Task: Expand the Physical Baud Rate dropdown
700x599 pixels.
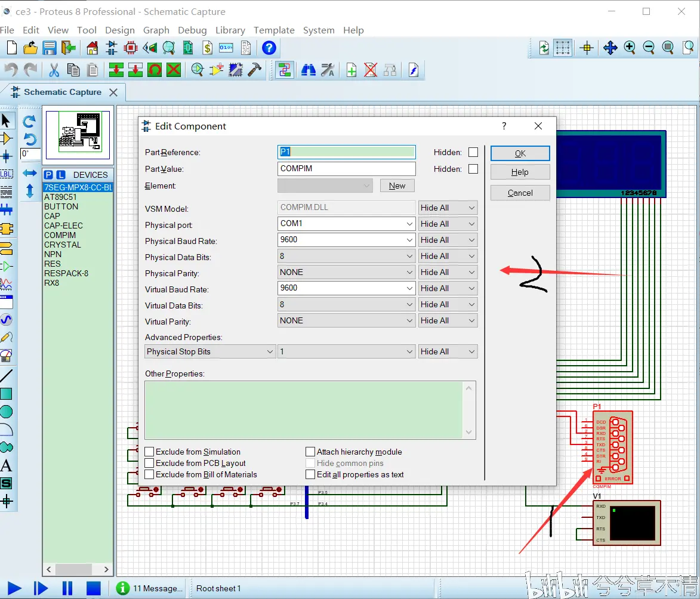Action: (409, 240)
